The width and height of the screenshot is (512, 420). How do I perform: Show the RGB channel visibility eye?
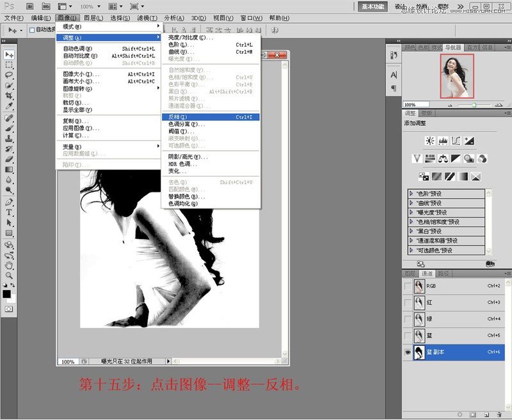[x=408, y=285]
